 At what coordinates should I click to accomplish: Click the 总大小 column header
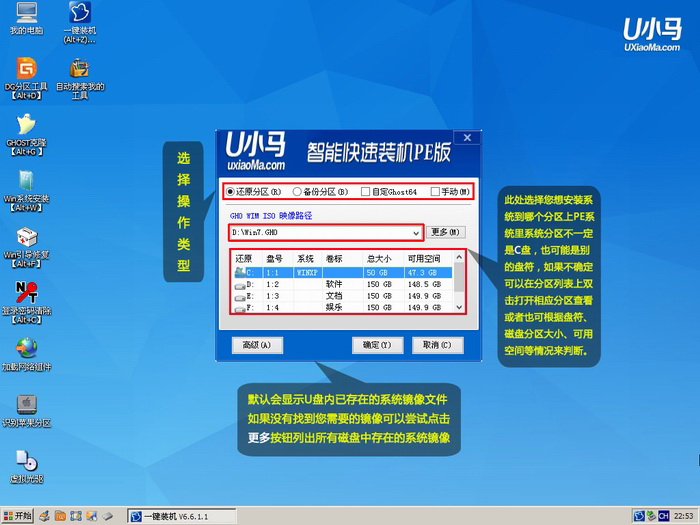[x=383, y=259]
